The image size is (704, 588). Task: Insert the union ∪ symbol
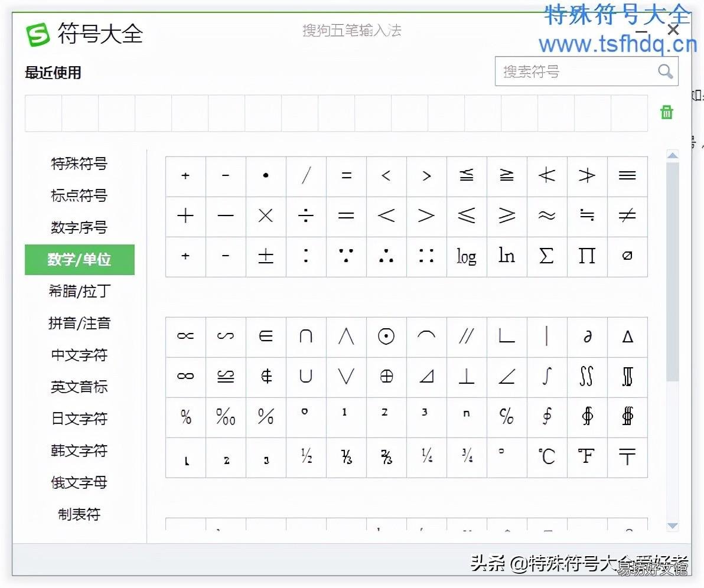(x=306, y=377)
